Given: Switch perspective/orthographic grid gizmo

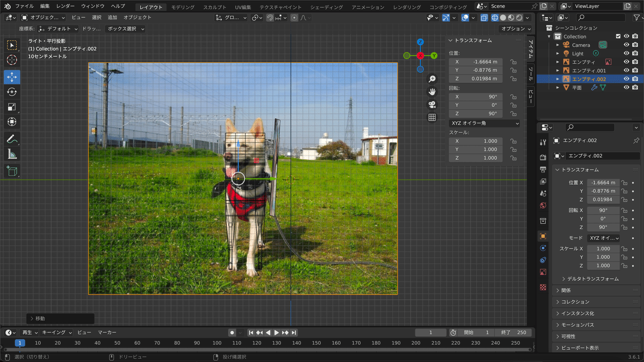Looking at the screenshot, I should (432, 118).
